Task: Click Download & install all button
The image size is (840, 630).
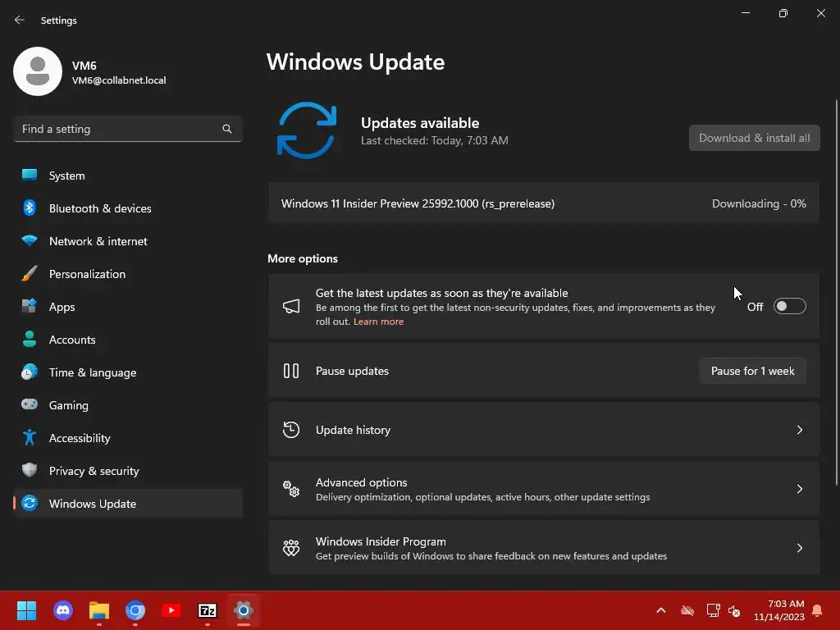Action: tap(755, 138)
